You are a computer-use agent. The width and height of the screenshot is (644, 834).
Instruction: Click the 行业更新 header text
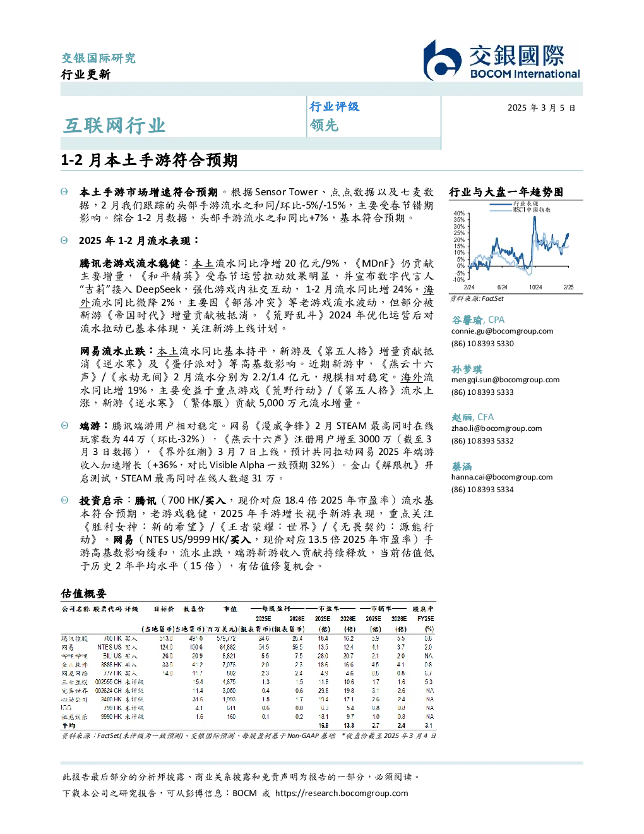click(86, 75)
